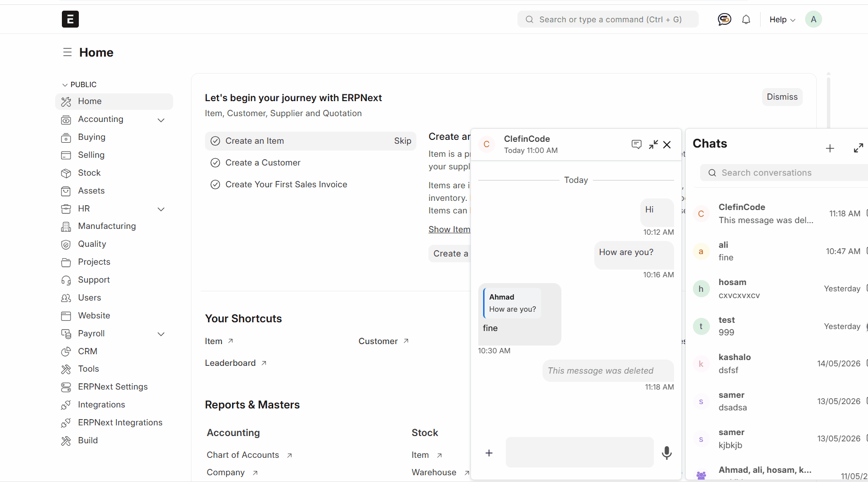Click the chat message input box

click(579, 452)
